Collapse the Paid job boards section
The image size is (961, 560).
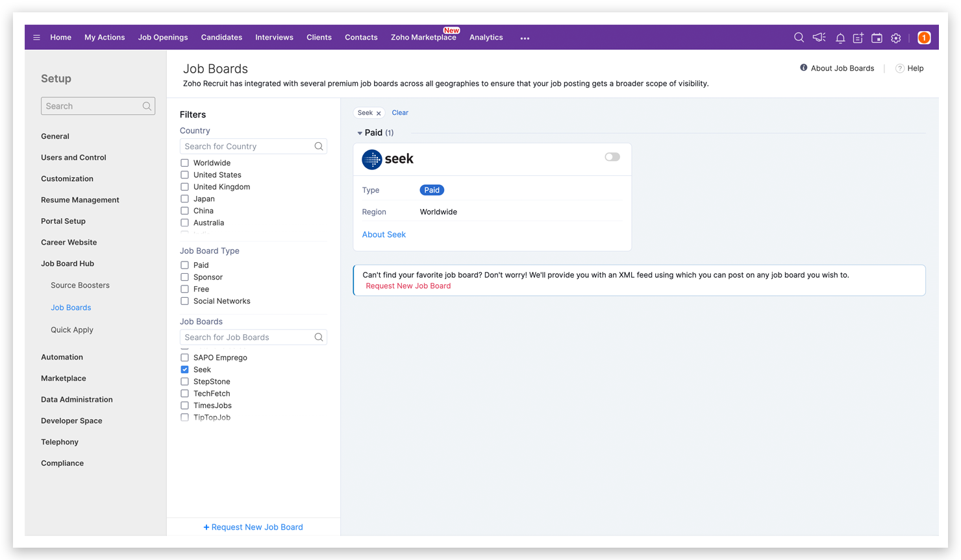coord(360,133)
